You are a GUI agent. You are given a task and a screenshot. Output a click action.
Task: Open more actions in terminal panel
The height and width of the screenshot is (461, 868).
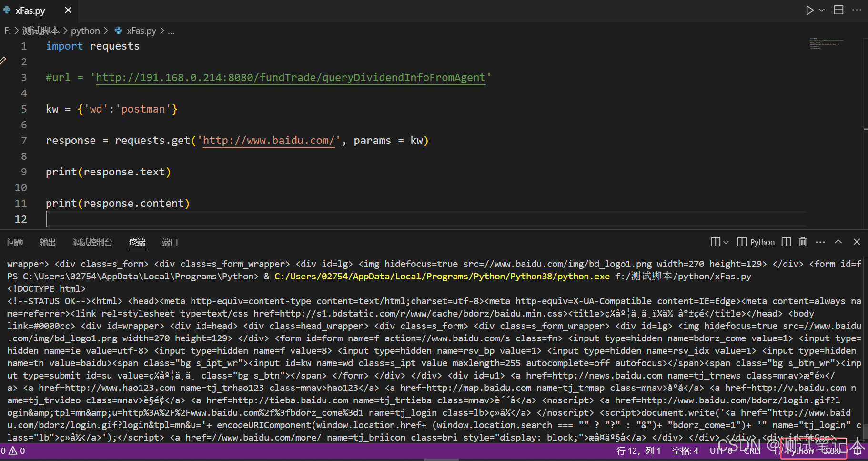820,242
